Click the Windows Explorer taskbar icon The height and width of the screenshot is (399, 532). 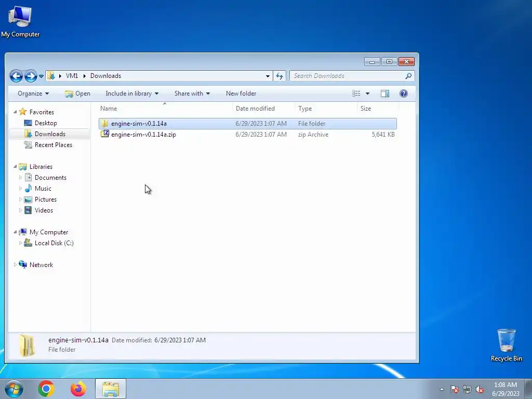[x=111, y=389]
